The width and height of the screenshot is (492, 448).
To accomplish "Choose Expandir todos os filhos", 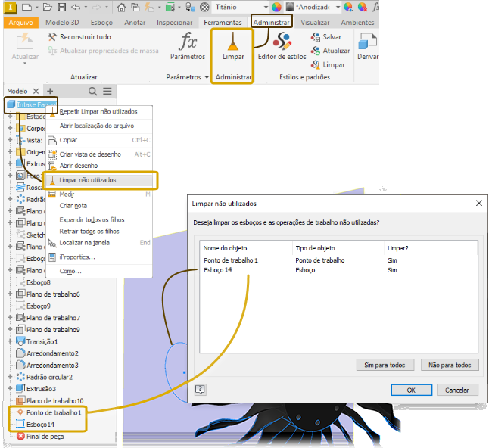I will click(99, 220).
